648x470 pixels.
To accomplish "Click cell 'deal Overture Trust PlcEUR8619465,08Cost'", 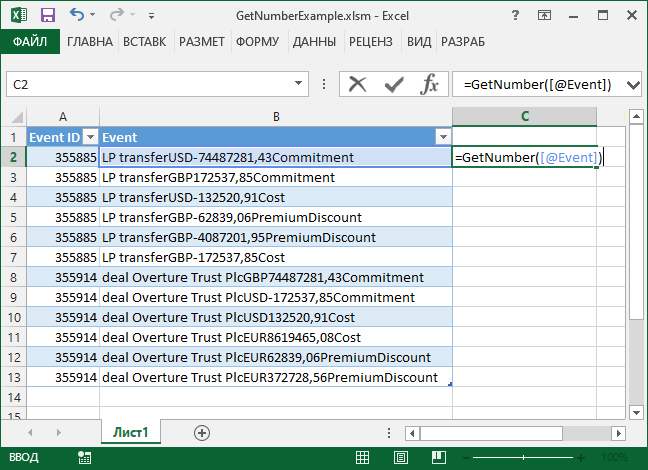I will pos(276,337).
